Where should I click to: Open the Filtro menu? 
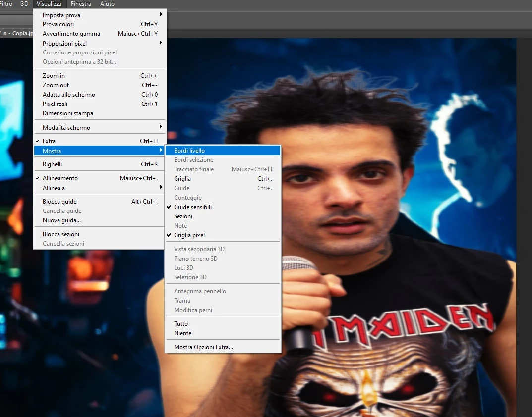pyautogui.click(x=6, y=4)
